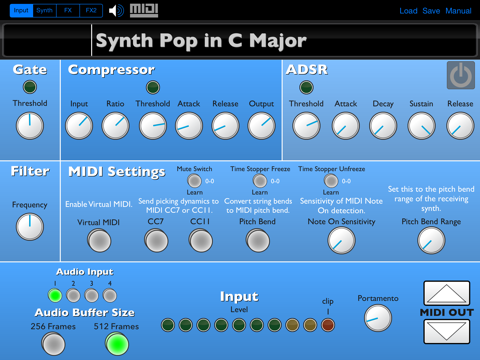Click the ADSR indicator LED
Screen dimensions: 480x360
coord(306,87)
